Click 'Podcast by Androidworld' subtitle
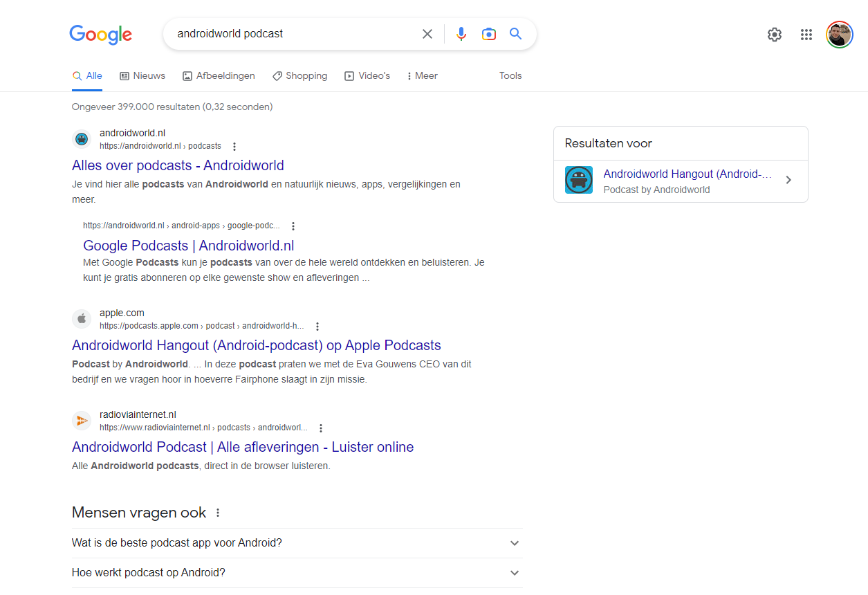 pyautogui.click(x=657, y=190)
